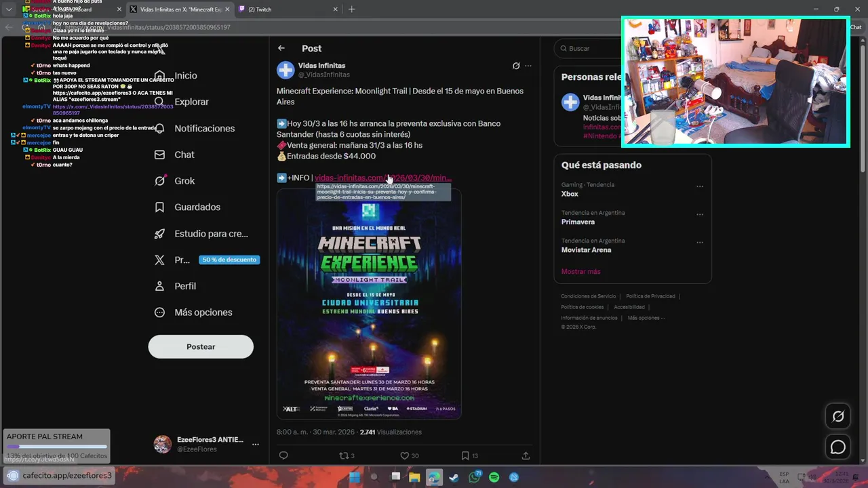This screenshot has height=488, width=868.
Task: Open the taskbar search icon
Action: pos(374,477)
